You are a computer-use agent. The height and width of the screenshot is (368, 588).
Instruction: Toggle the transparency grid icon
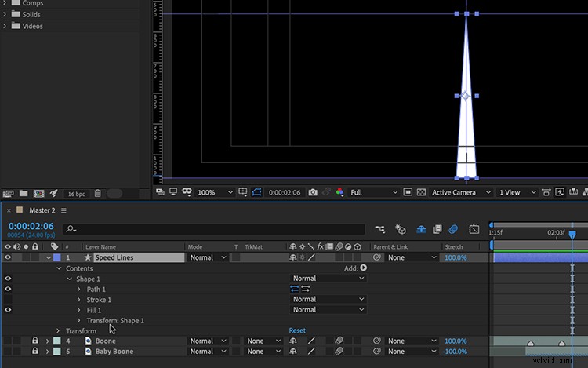tap(421, 192)
